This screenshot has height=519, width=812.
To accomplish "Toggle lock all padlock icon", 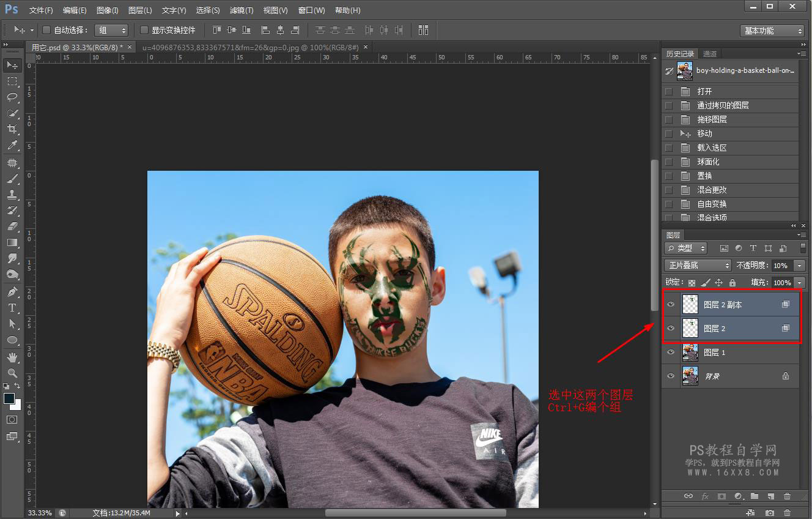I will click(732, 283).
